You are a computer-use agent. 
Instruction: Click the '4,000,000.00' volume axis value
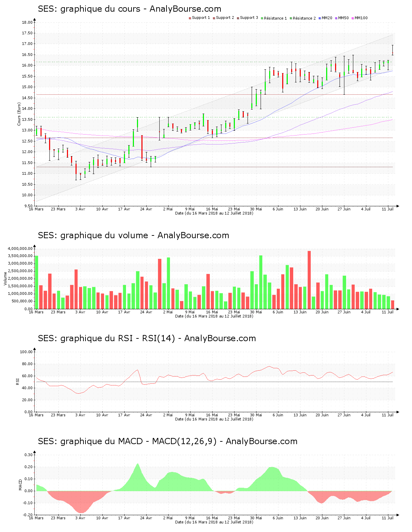[20, 248]
